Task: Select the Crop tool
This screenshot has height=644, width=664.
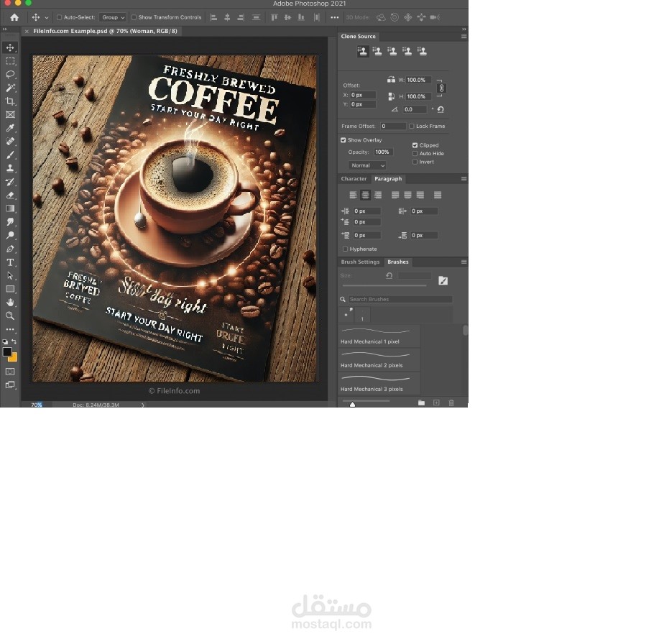Action: (10, 101)
